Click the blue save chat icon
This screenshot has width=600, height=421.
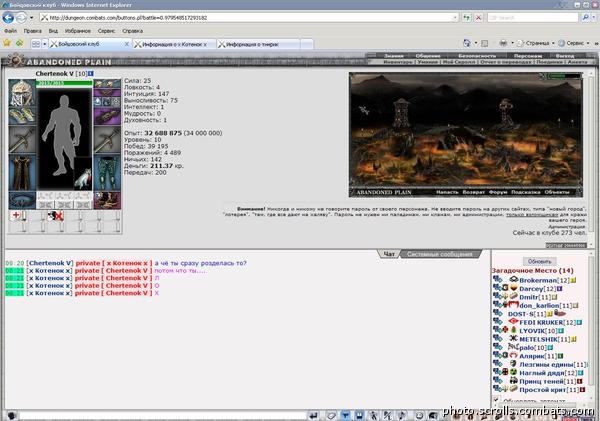359,415
